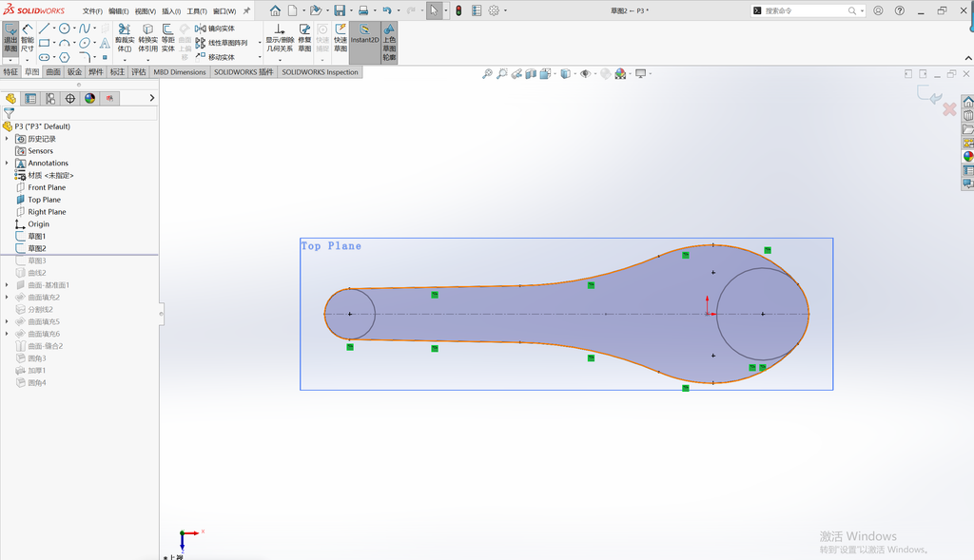Open the dropdown under 退出草图
The image size is (974, 560).
(10, 60)
